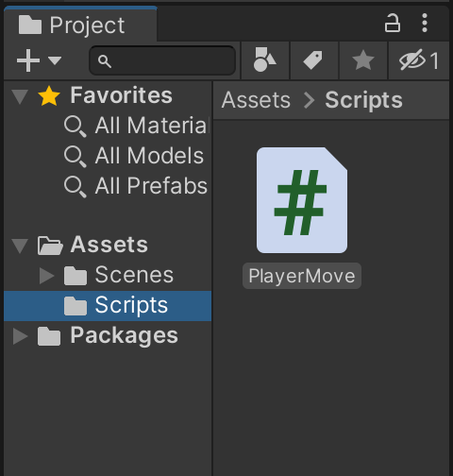Click the All Prefabs magnifier icon
Viewport: 453px width, 476px height.
tap(75, 187)
